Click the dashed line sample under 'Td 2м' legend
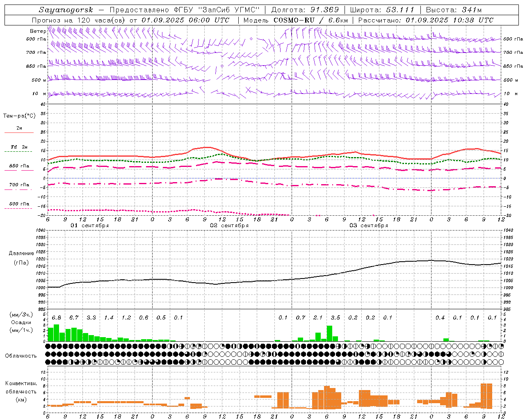The image size is (525, 420). (x=18, y=151)
